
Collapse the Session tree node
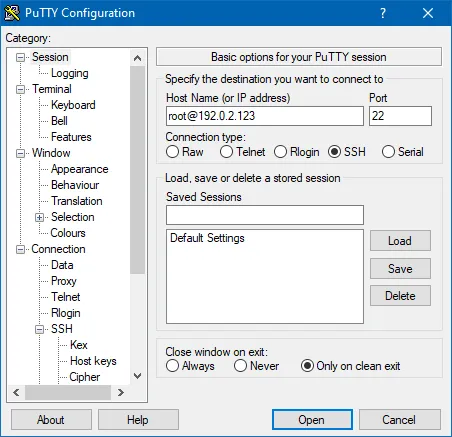pyautogui.click(x=21, y=57)
